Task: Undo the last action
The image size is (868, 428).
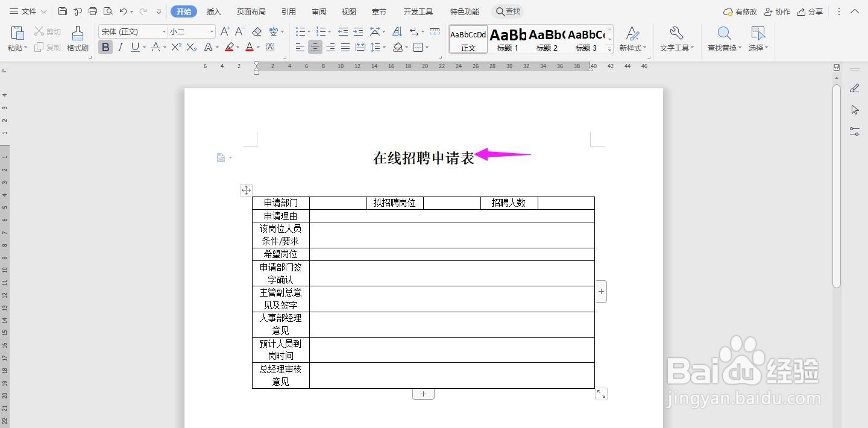Action: pos(123,11)
